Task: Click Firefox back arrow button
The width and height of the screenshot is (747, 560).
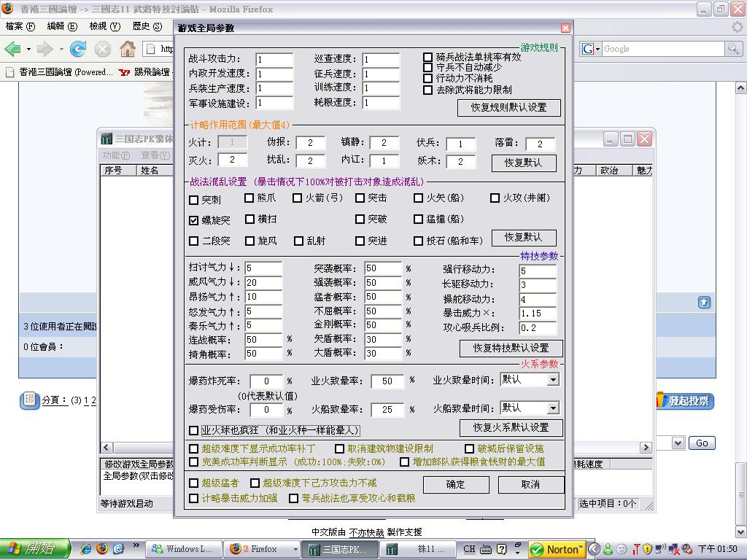Action: [12, 49]
